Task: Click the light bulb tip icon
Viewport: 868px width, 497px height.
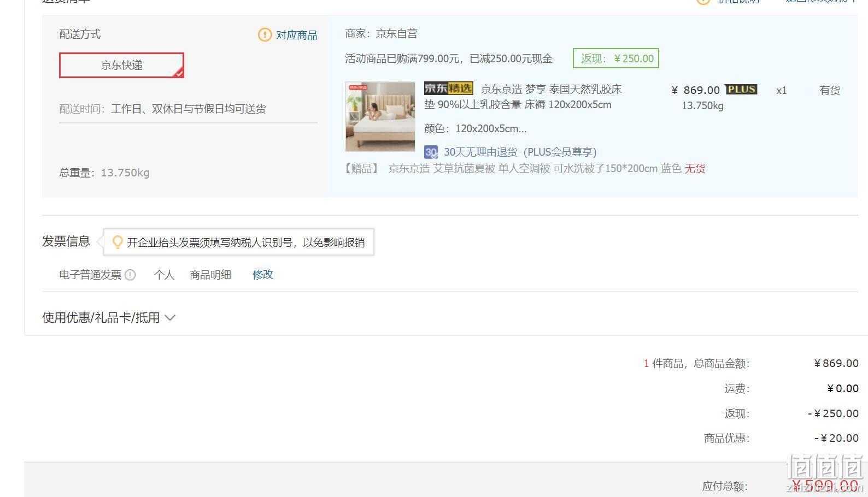Action: (x=117, y=242)
